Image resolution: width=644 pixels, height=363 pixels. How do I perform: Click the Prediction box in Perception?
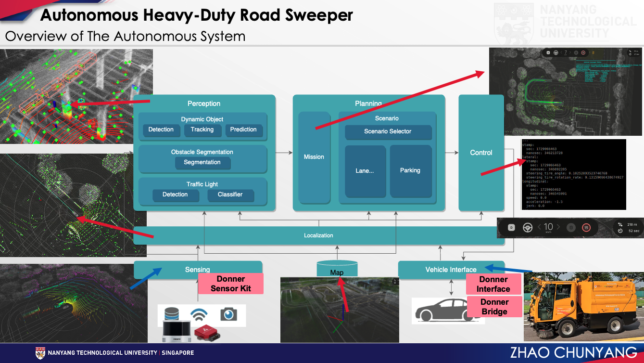[x=243, y=130]
